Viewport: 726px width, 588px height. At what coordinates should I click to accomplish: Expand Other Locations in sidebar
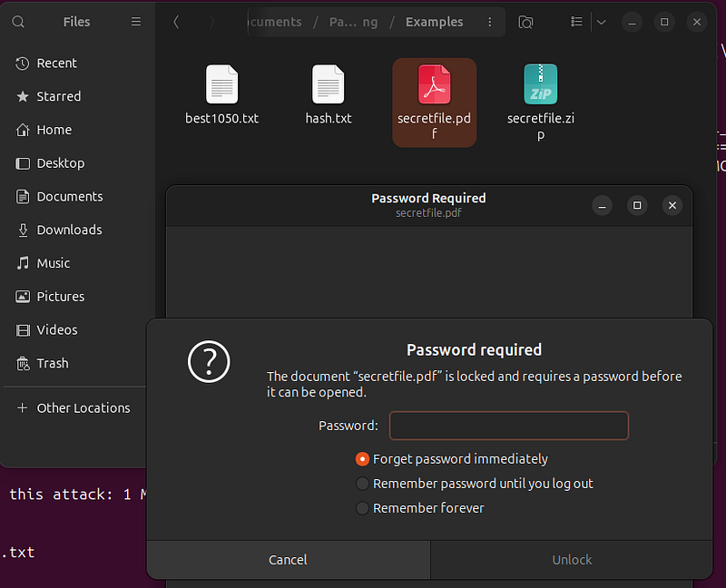point(74,408)
